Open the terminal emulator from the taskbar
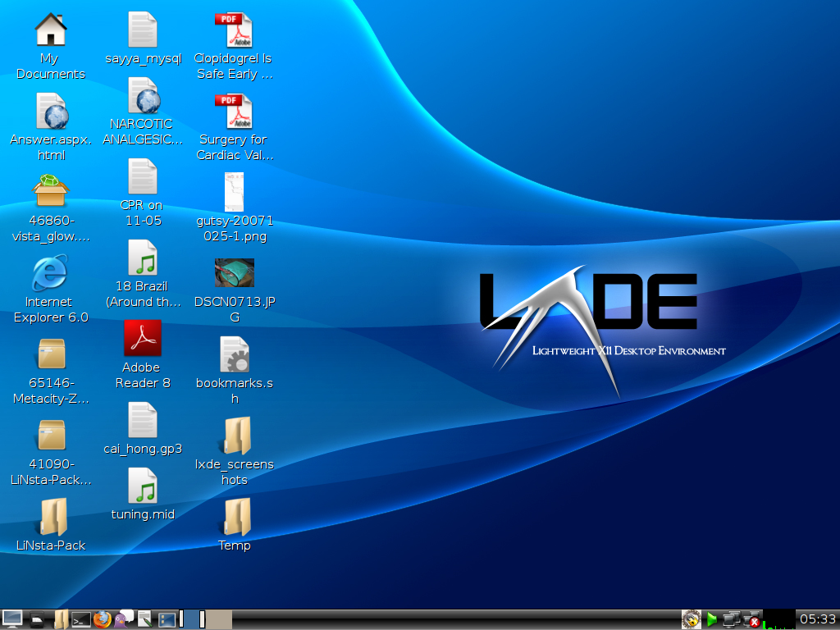840x630 pixels. 81,619
